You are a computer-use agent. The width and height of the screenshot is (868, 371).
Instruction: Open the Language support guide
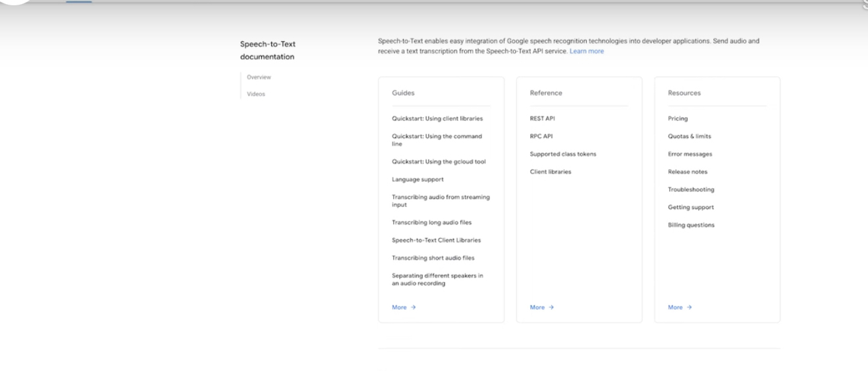pos(418,179)
